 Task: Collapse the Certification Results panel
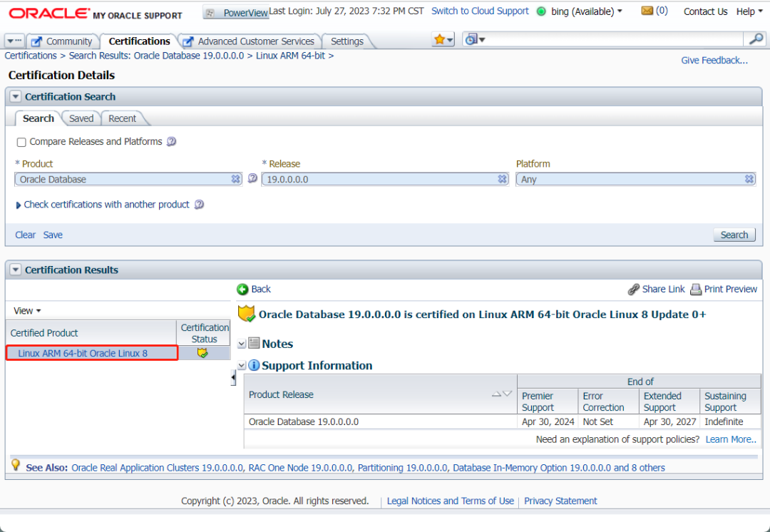pos(16,270)
